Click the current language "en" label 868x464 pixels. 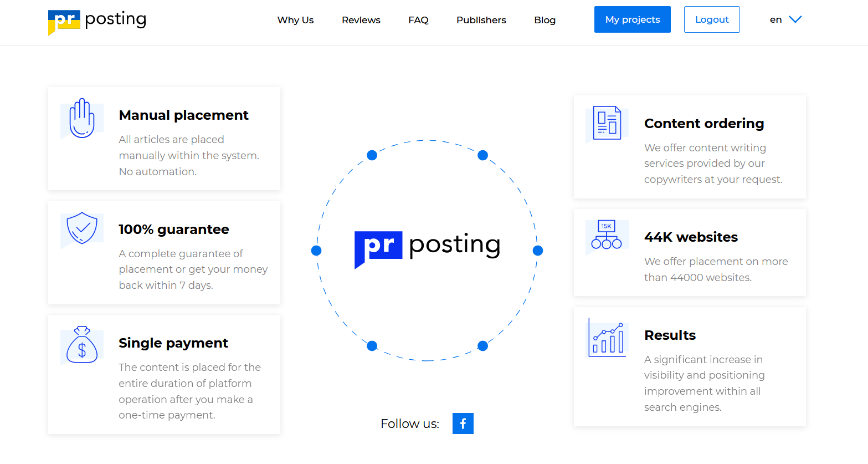point(776,20)
